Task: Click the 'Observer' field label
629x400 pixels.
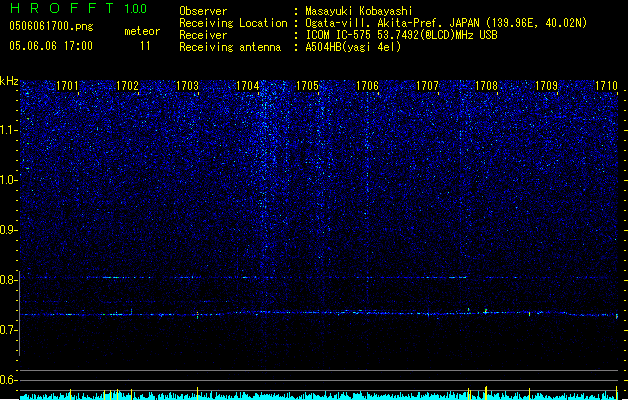Action: (x=203, y=11)
